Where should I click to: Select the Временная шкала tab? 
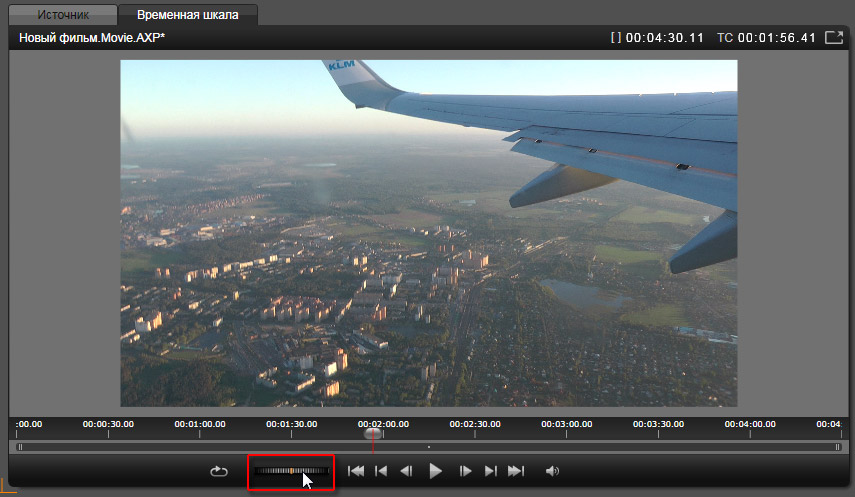click(x=188, y=15)
